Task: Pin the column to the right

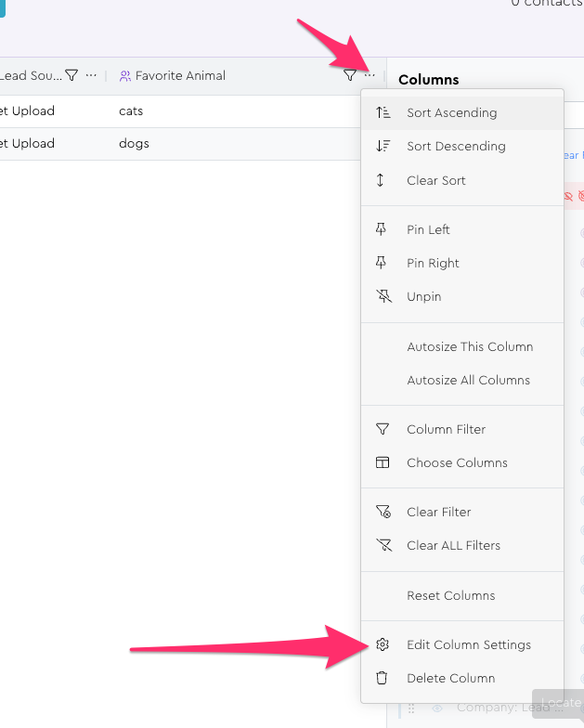Action: 433,264
